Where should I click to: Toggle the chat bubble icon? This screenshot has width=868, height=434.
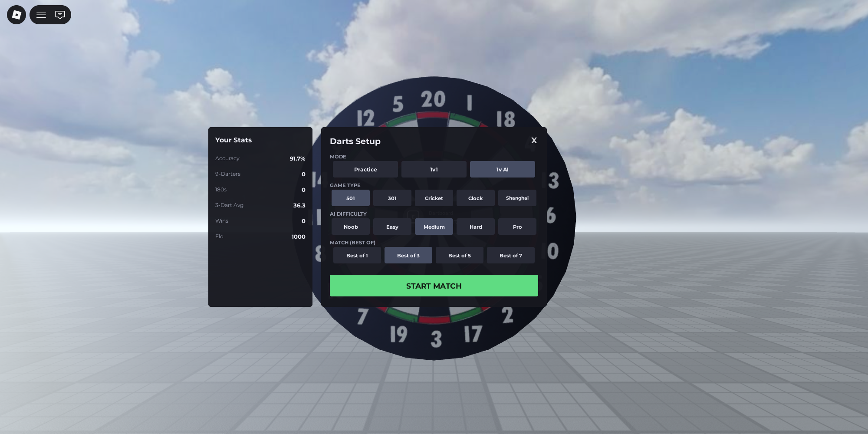(x=60, y=15)
